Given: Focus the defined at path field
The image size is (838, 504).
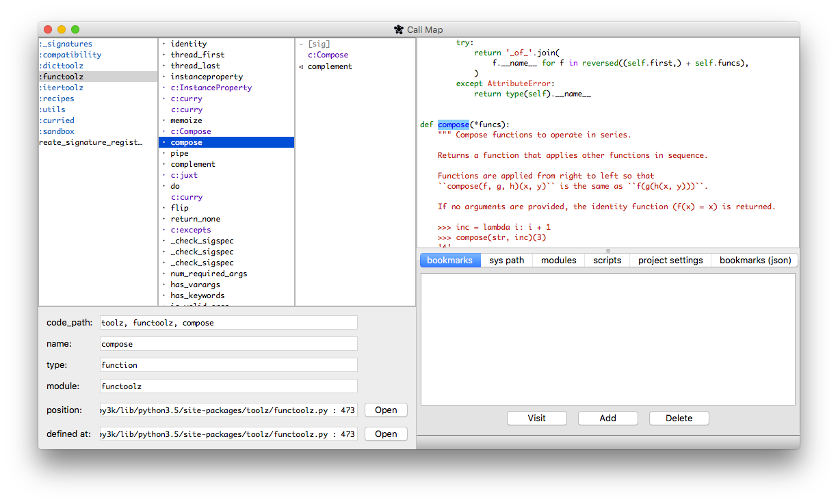Looking at the screenshot, I should click(228, 434).
